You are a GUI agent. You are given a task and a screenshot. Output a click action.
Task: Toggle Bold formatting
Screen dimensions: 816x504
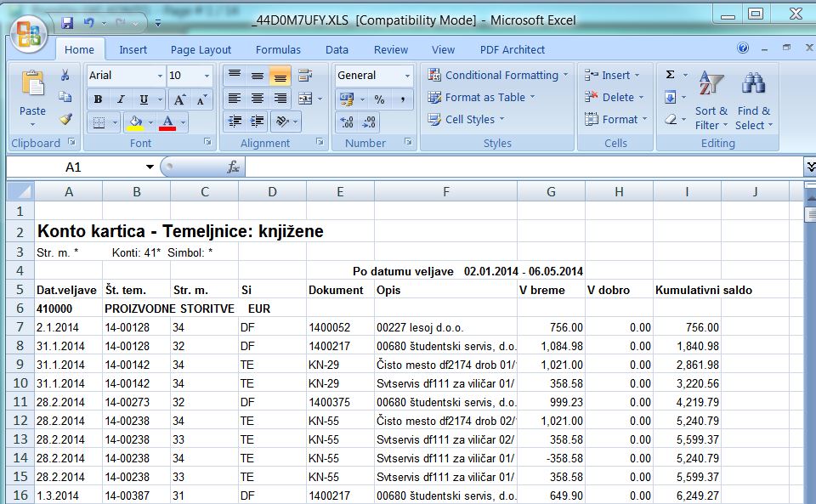pos(98,99)
